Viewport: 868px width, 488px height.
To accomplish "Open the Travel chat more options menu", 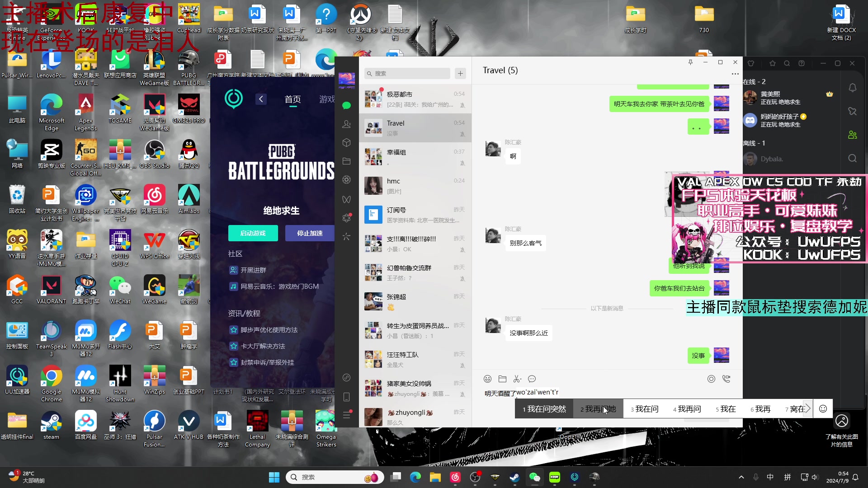I will [x=735, y=74].
